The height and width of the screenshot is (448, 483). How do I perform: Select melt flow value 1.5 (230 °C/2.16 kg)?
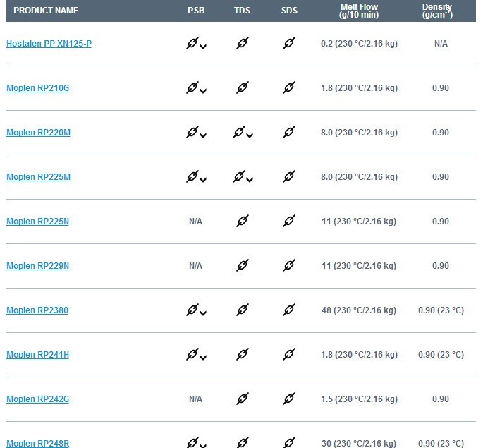click(x=359, y=399)
